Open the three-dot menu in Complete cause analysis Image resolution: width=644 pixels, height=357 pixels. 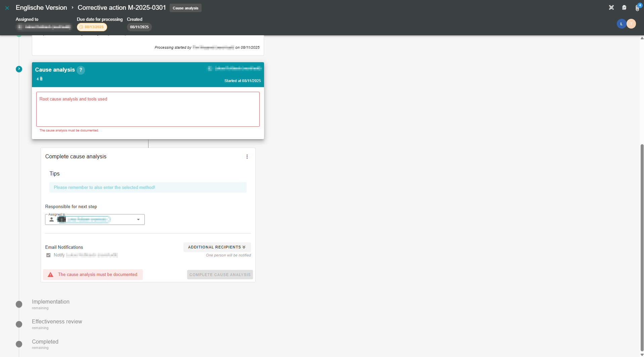247,157
